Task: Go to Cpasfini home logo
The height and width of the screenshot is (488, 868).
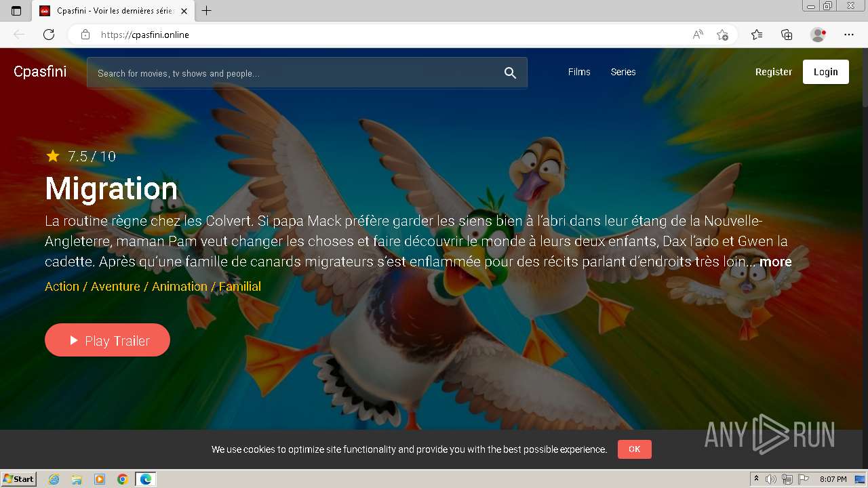Action: tap(40, 71)
